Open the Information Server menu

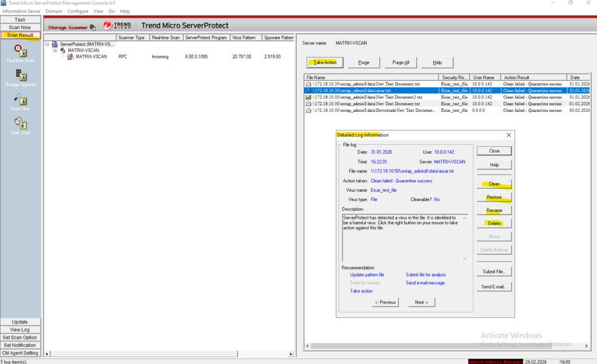tap(20, 11)
